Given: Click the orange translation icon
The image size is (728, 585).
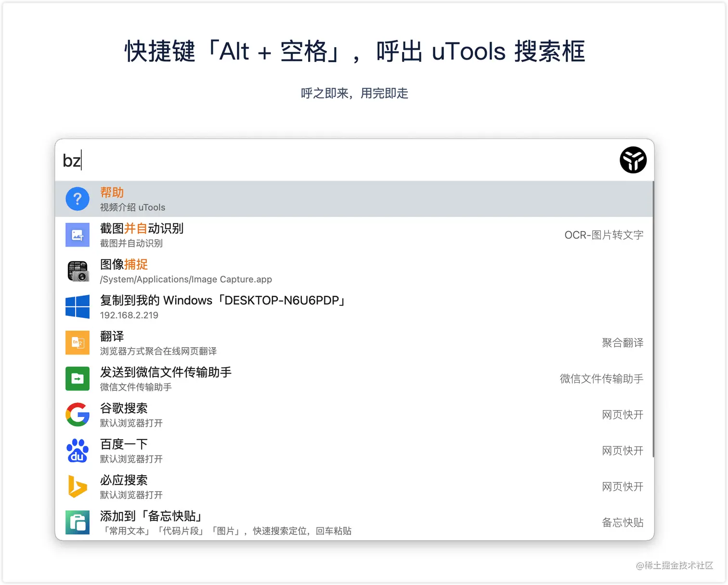Looking at the screenshot, I should click(78, 342).
